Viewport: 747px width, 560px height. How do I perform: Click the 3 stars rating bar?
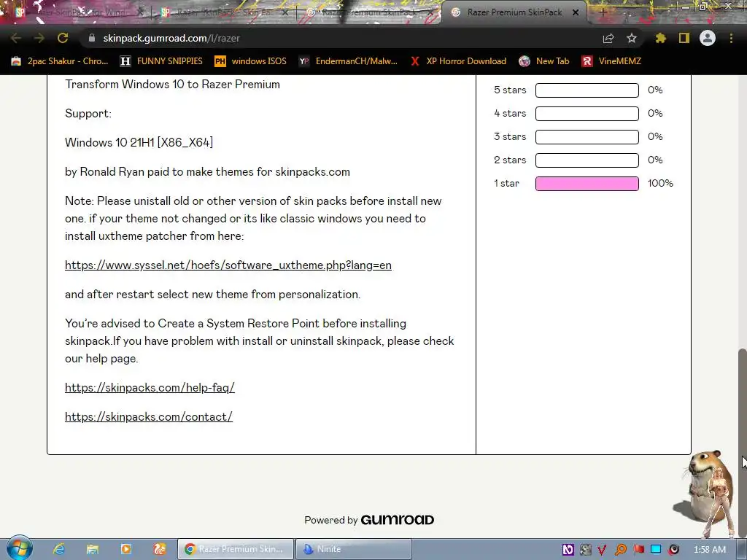[587, 136]
